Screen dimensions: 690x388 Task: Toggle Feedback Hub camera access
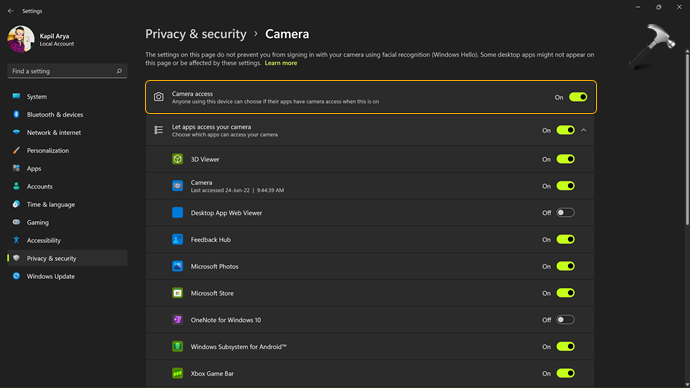coord(565,240)
